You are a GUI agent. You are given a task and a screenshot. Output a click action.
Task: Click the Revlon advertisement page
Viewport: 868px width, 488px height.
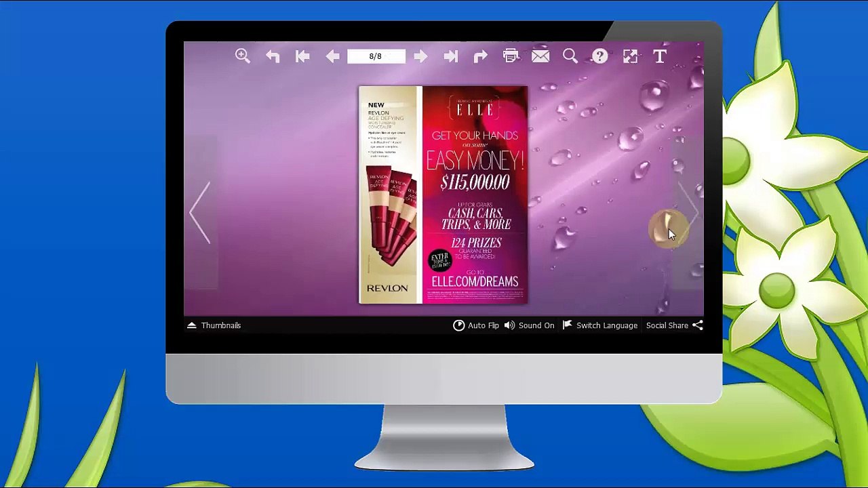[391, 195]
